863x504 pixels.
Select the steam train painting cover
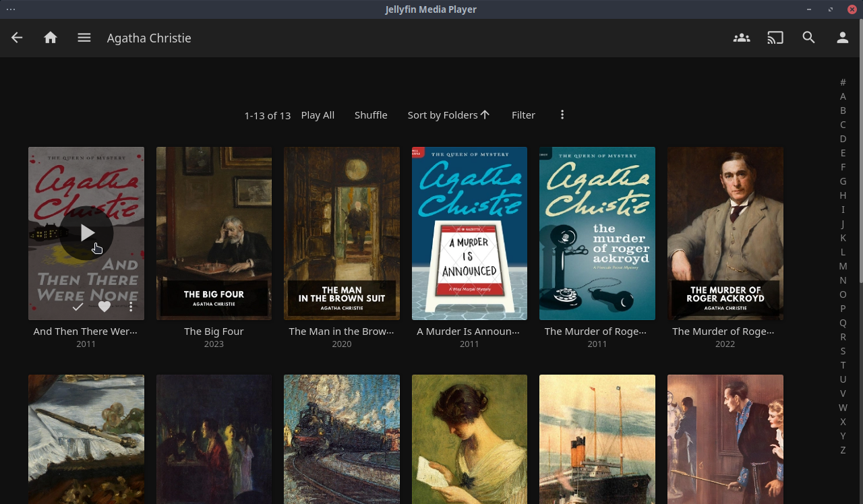tap(342, 439)
